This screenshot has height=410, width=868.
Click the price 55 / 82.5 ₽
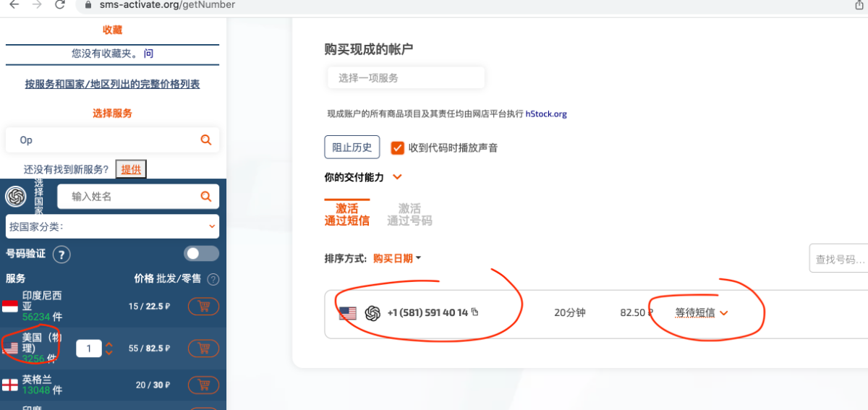(150, 349)
